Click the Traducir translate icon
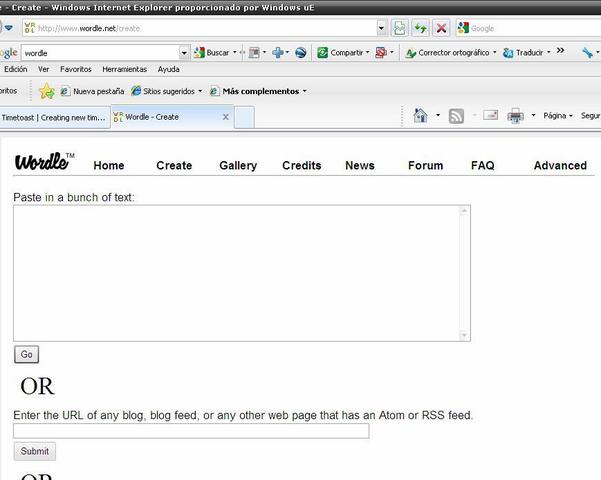601x480 pixels. pos(508,53)
